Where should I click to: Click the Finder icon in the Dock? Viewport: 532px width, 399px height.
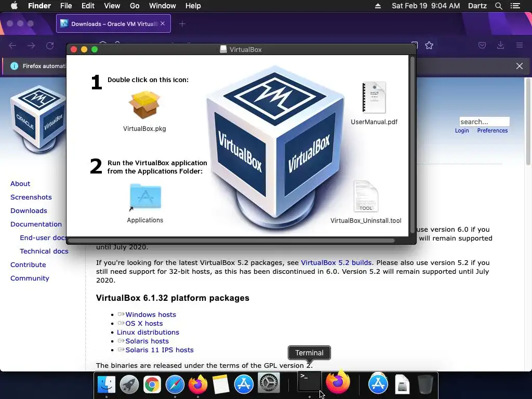point(106,384)
